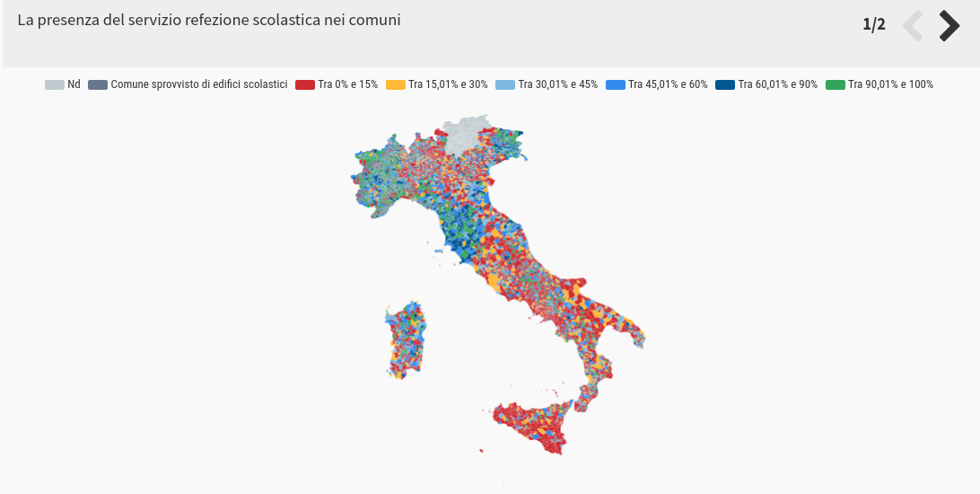Toggle 'Tra 0% e 15%' legend entry
This screenshot has height=494, width=980.
click(337, 84)
